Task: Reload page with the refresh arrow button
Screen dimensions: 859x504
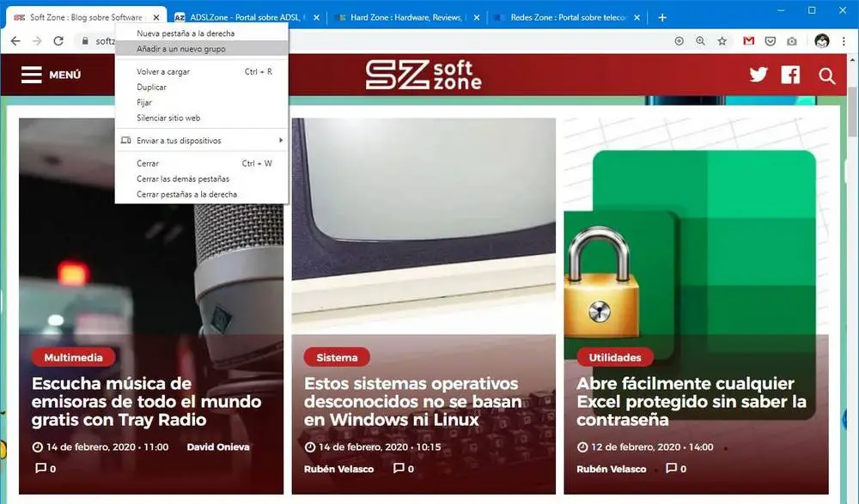Action: 58,41
